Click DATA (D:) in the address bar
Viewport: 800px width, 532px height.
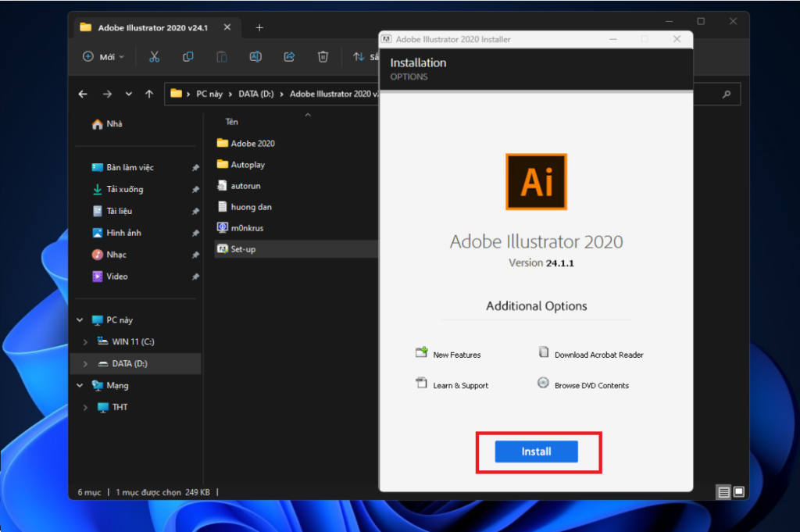coord(256,94)
